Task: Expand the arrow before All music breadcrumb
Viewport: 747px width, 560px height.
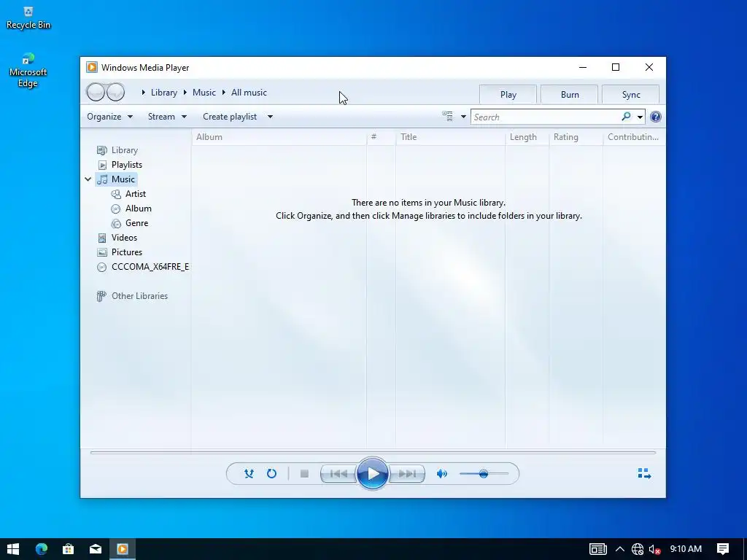Action: click(223, 93)
